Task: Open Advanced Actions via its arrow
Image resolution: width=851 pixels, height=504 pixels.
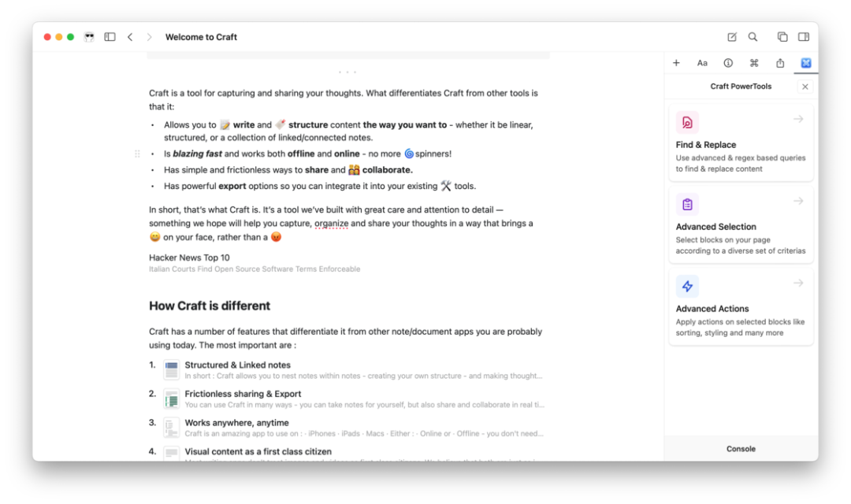Action: [798, 283]
